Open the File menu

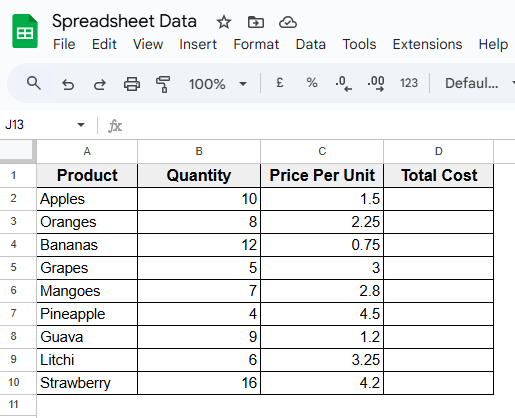pyautogui.click(x=64, y=44)
